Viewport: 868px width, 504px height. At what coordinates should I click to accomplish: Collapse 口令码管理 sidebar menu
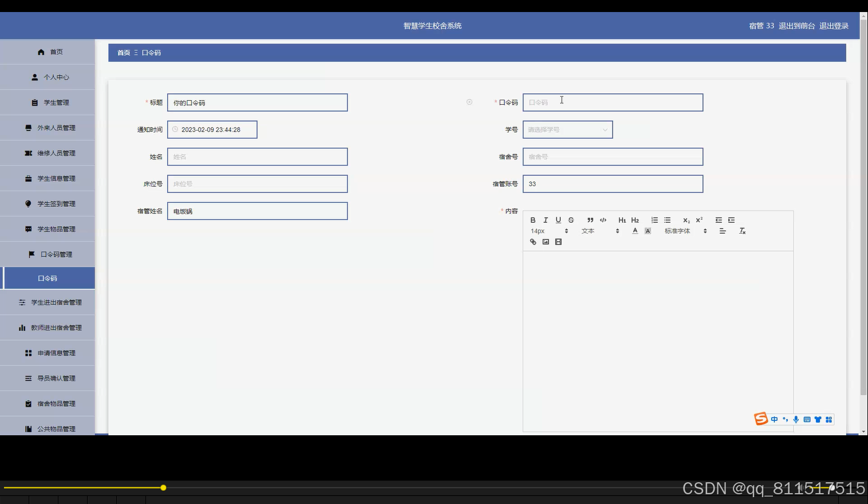[48, 254]
